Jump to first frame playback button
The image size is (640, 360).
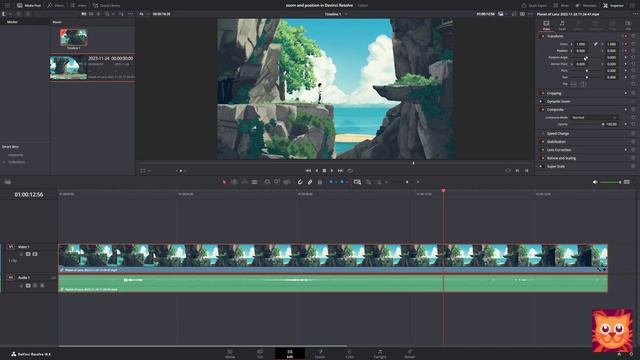point(308,171)
